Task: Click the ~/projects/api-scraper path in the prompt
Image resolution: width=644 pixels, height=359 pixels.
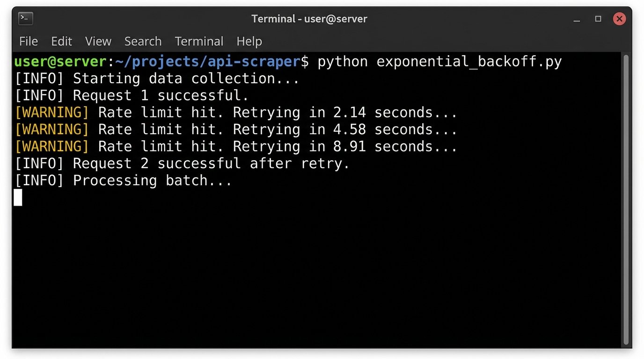Action: (207, 62)
